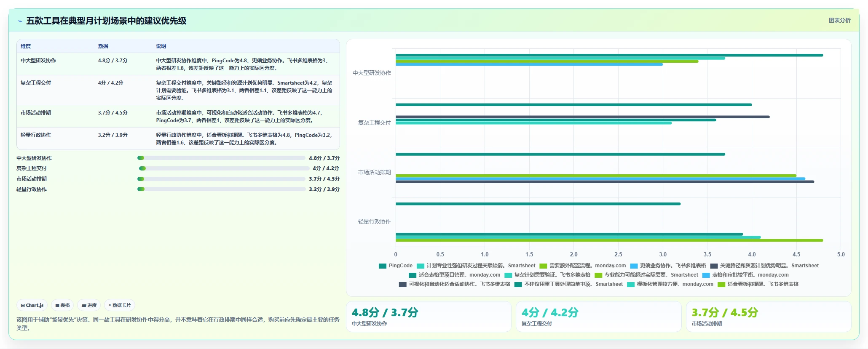This screenshot has height=349, width=868.
Task: Click the dark slate bar in 市场活动排期 group
Action: 605,182
